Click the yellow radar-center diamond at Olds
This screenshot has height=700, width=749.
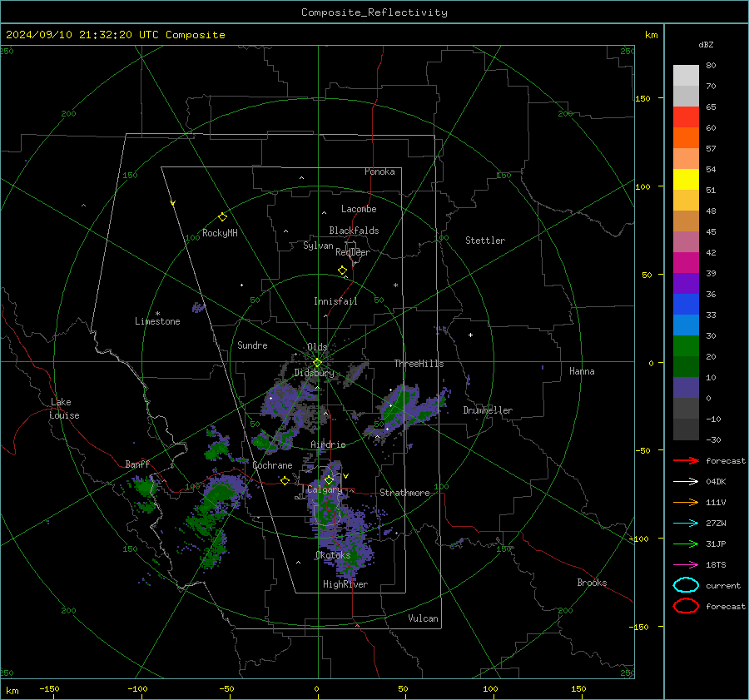coord(317,363)
